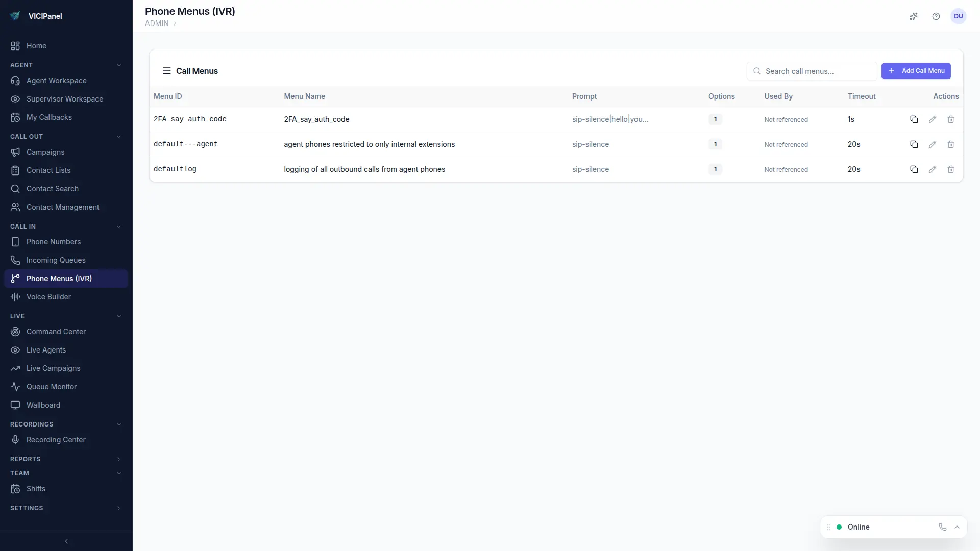980x551 pixels.
Task: Delete the default---agent call menu
Action: [951, 144]
